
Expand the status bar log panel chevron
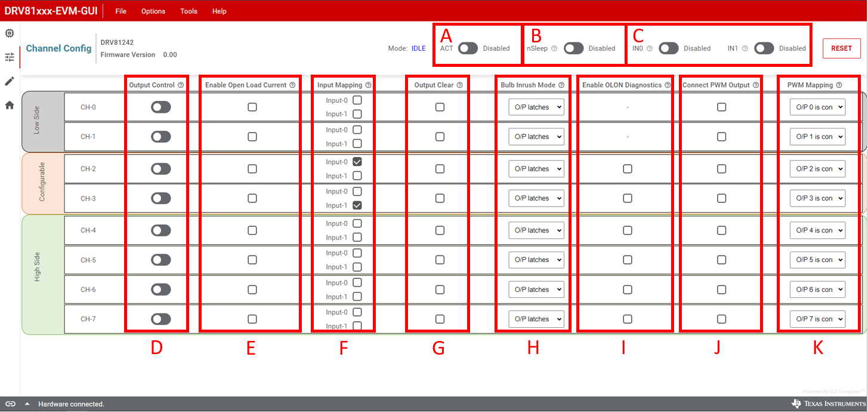(26, 404)
